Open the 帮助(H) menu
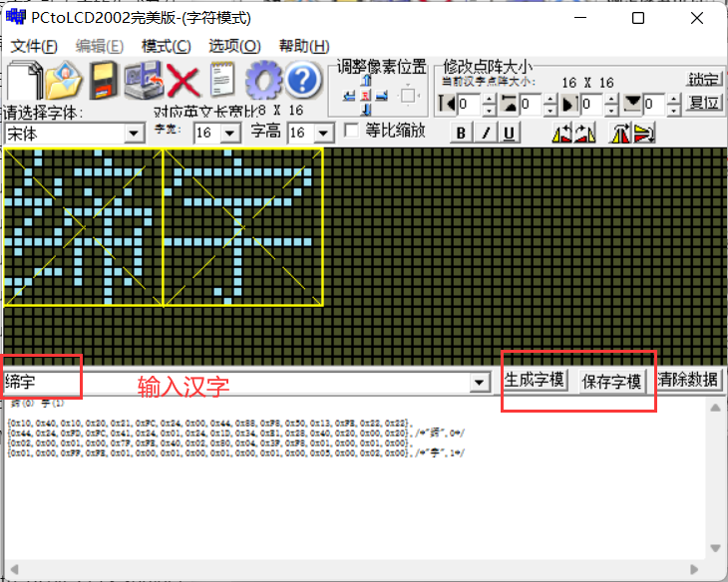This screenshot has width=728, height=582. [x=304, y=46]
